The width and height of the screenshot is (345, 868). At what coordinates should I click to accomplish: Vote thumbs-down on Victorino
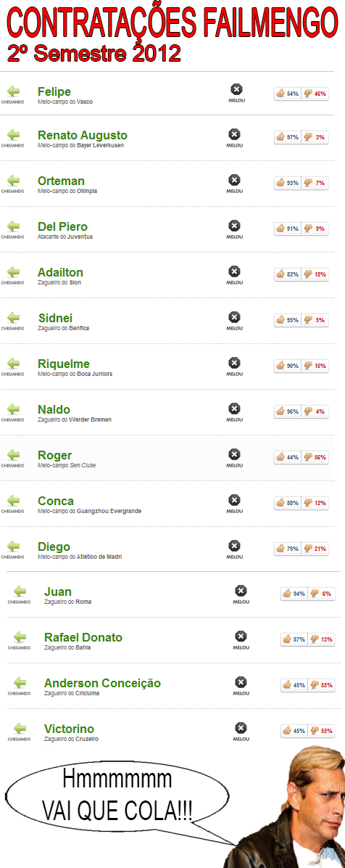(315, 731)
